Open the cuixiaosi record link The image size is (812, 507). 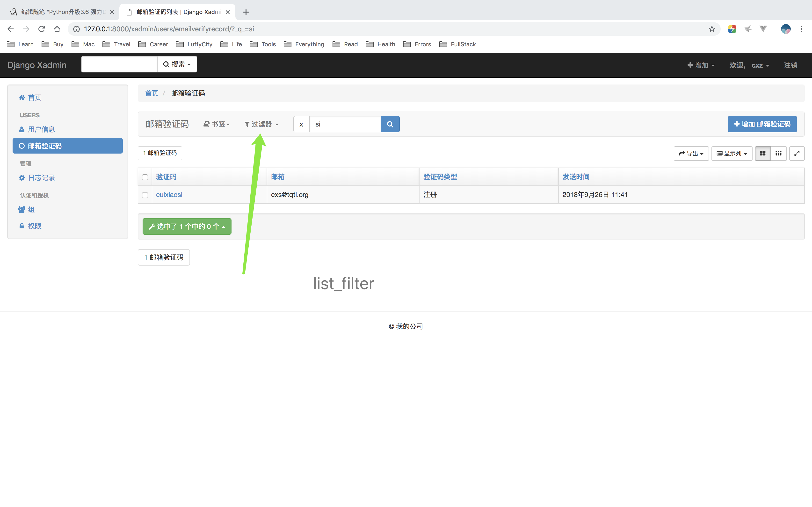coord(169,195)
